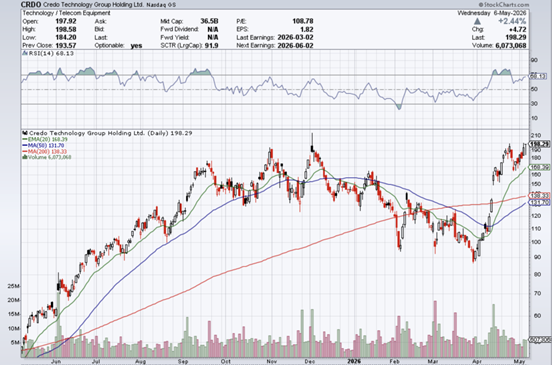The width and height of the screenshot is (554, 365).
Task: Click the RSI current value tag 68.13
Action: coord(538,76)
